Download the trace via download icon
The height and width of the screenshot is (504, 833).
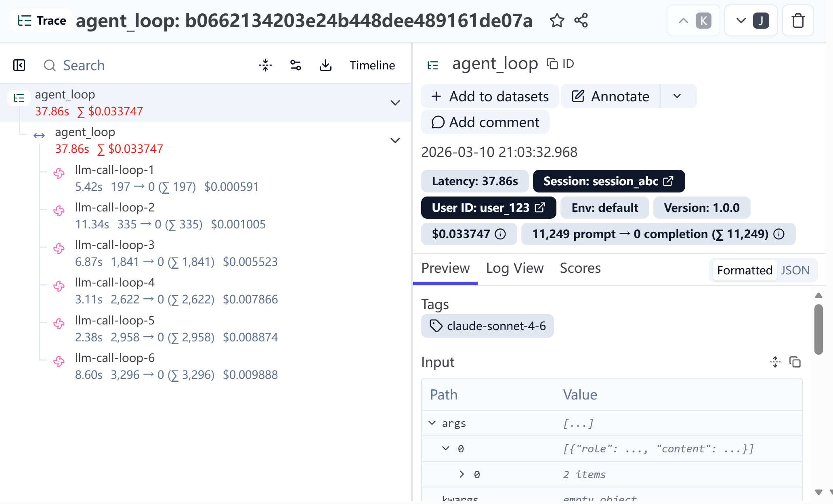tap(325, 65)
